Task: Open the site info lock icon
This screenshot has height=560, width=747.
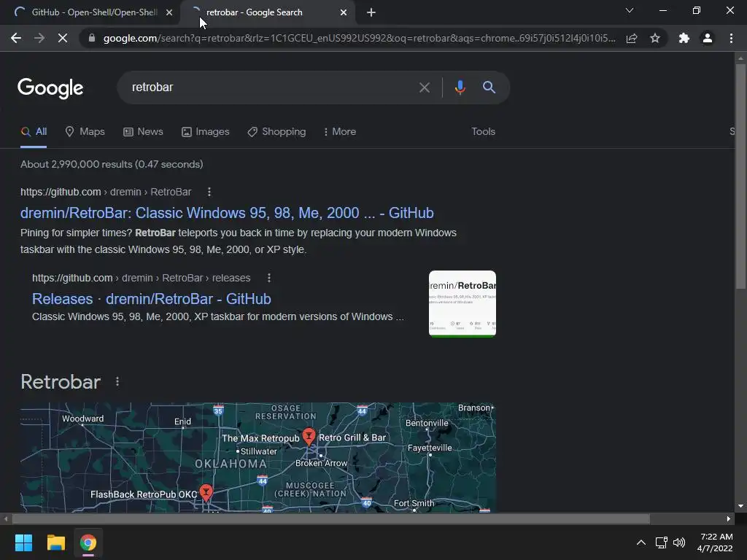Action: coord(92,38)
